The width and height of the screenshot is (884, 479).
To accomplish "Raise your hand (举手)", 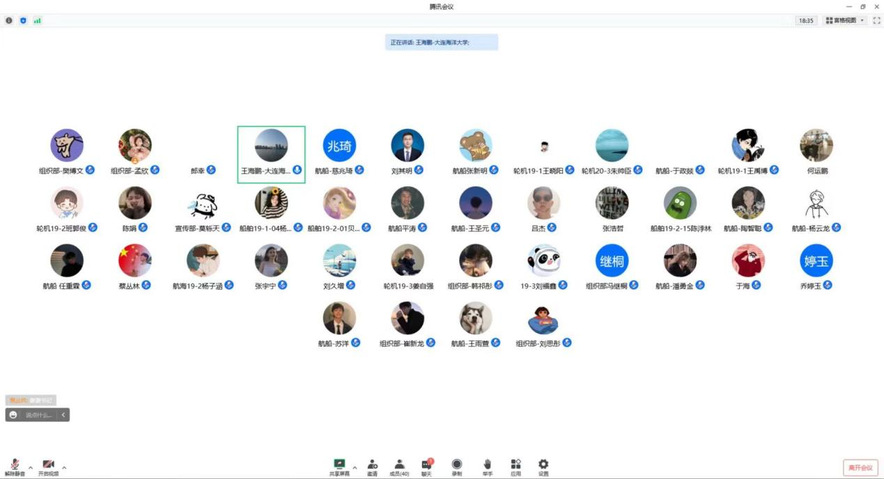I will pyautogui.click(x=487, y=466).
